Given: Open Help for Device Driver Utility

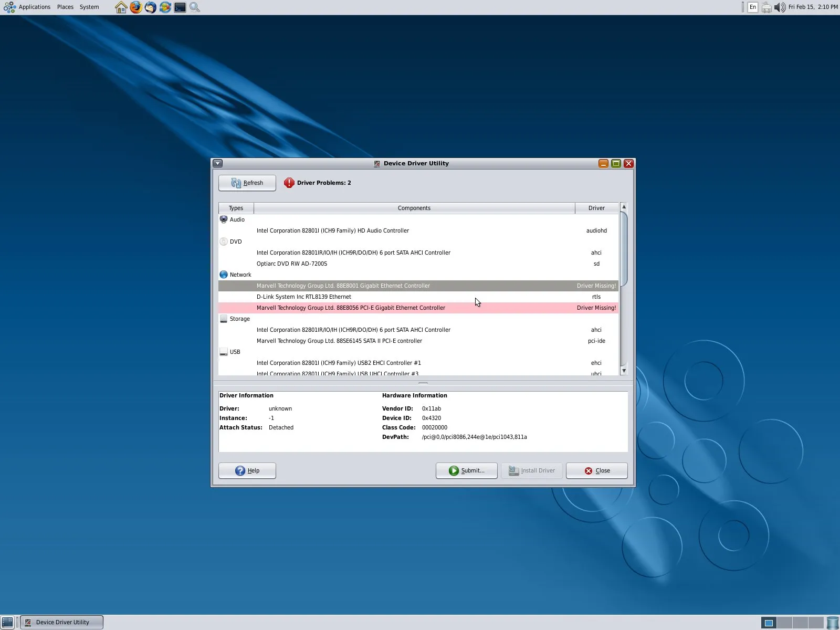Looking at the screenshot, I should 247,470.
